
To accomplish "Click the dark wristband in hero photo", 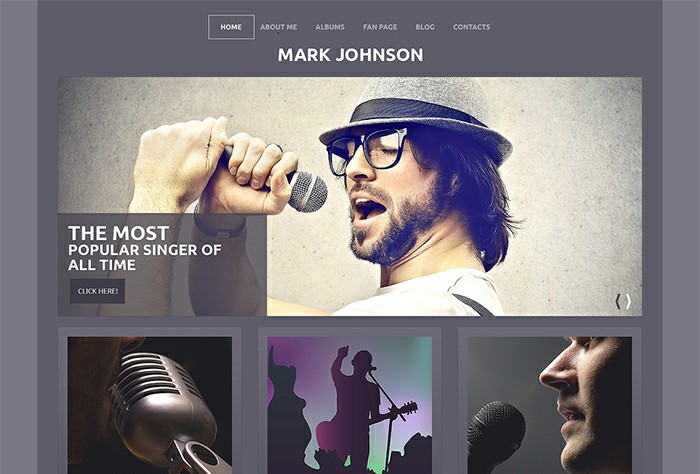I will click(x=220, y=225).
